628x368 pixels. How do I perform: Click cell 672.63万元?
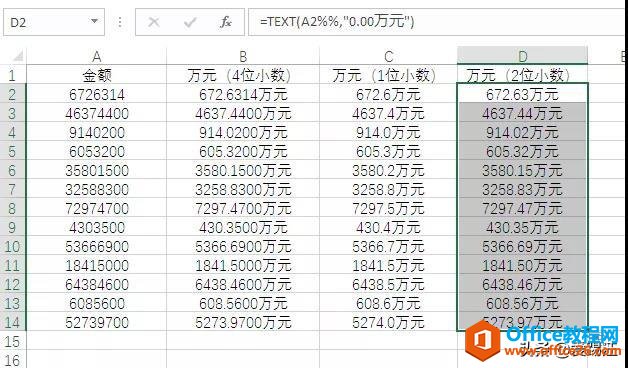[522, 94]
